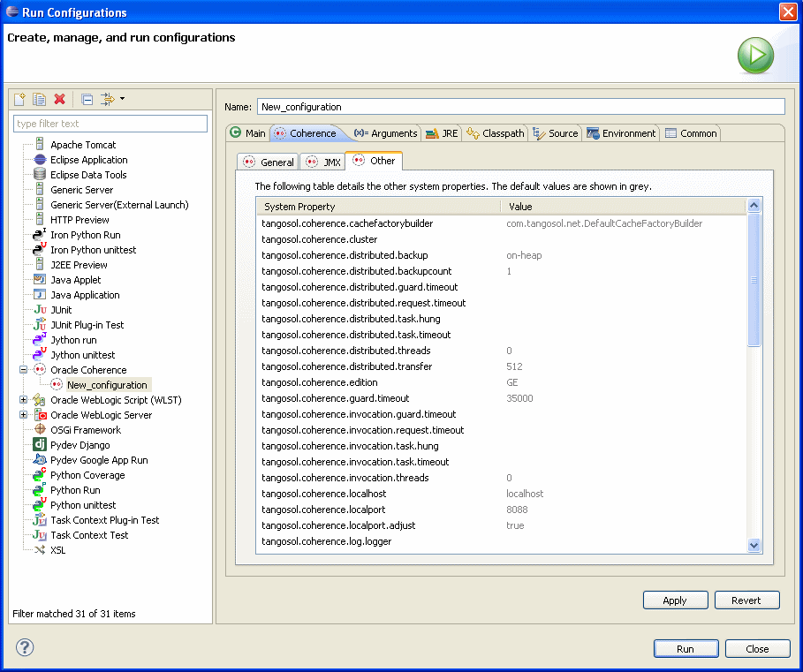Select row tangosol.coherence.cluster

tap(502, 239)
